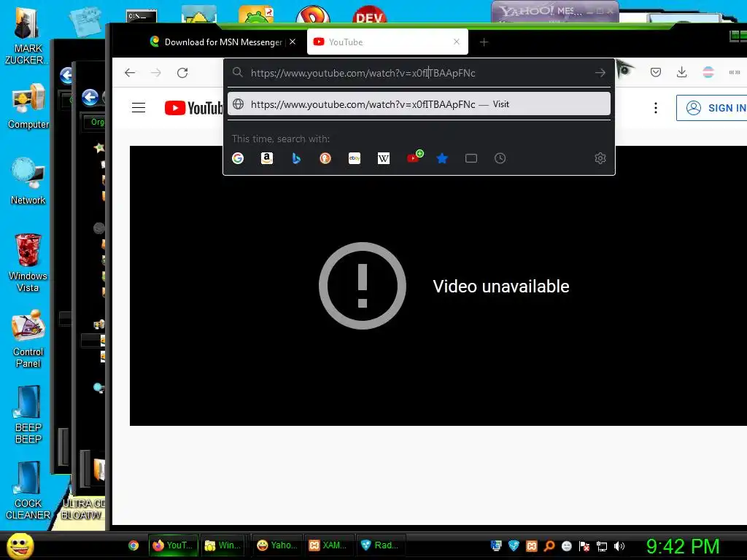The image size is (747, 560).
Task: Open the Windows Vista recycle bin icon
Action: click(28, 262)
